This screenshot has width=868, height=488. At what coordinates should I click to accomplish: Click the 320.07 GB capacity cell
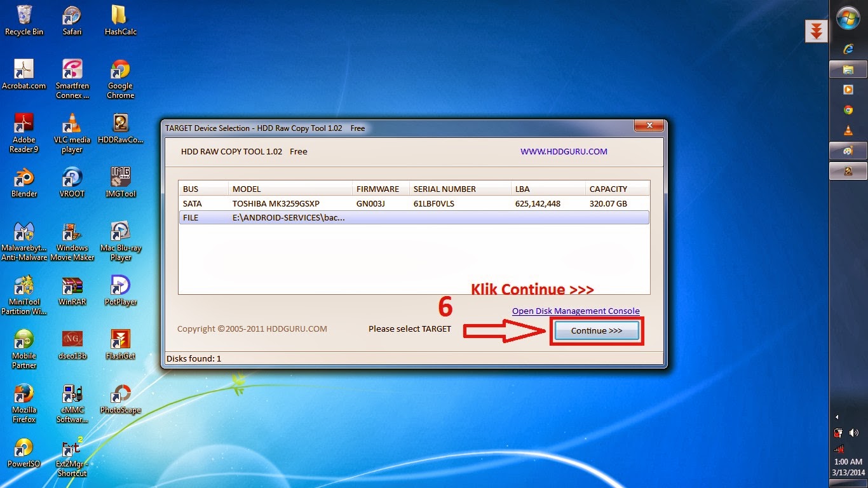(608, 204)
